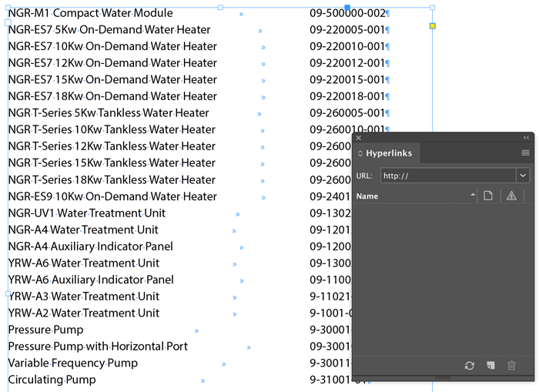Click part number 09-220018-001
The image size is (539, 392).
(347, 96)
